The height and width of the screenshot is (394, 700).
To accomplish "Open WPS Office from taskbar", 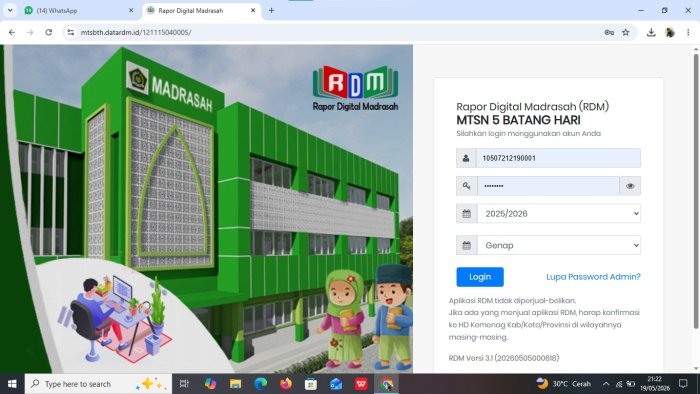I will pyautogui.click(x=361, y=384).
